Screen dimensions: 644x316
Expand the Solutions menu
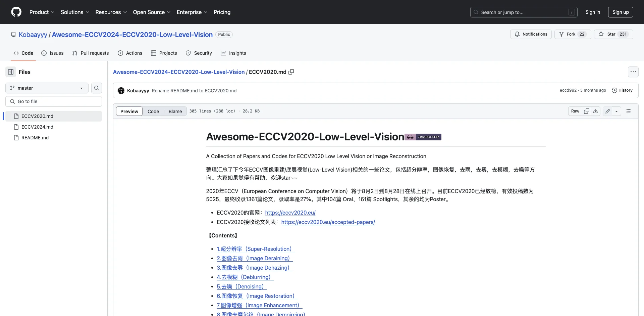(75, 12)
